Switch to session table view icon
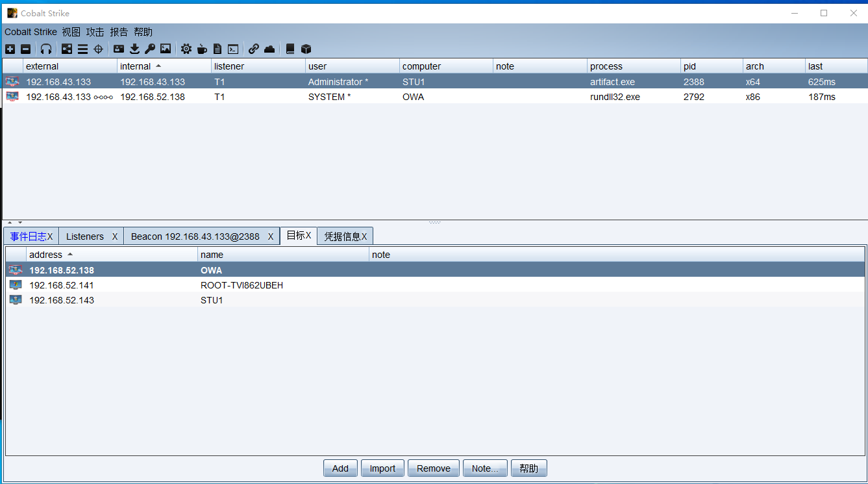Viewport: 868px width, 484px height. [x=82, y=49]
